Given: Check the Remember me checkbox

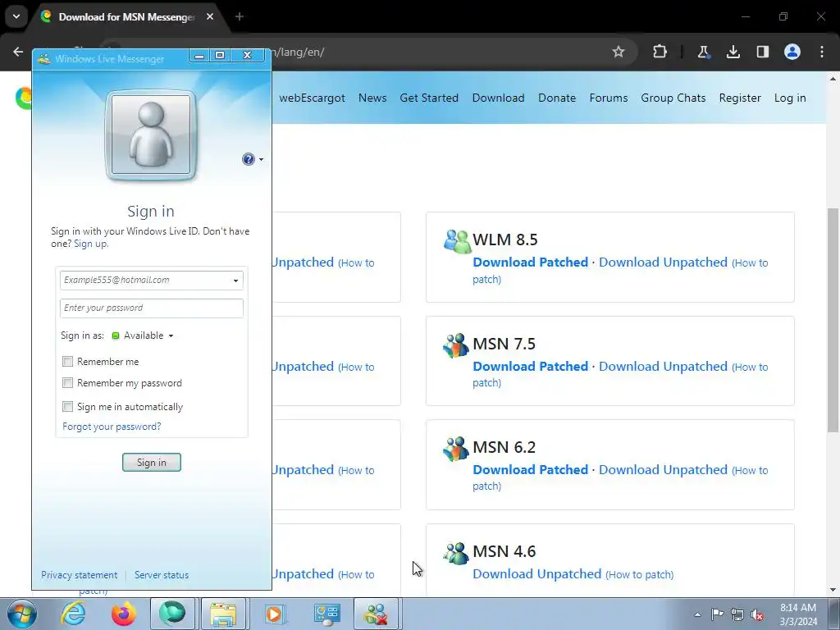Looking at the screenshot, I should point(67,362).
